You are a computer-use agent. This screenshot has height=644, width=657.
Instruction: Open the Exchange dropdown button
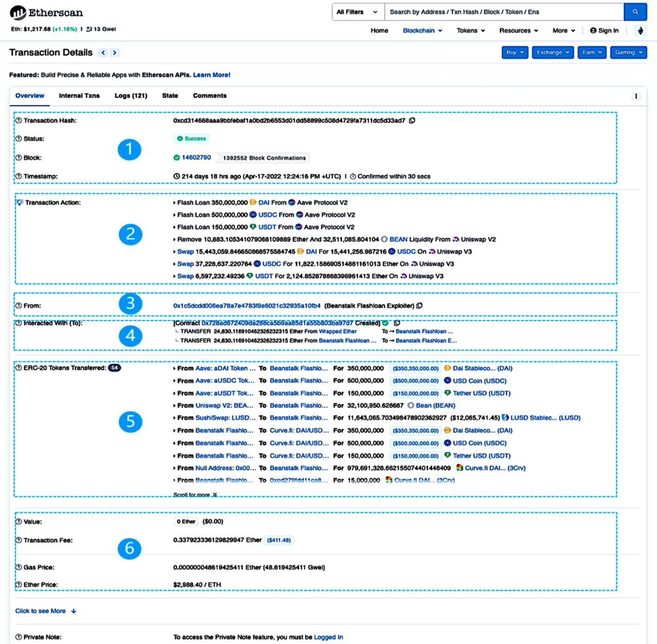[553, 52]
